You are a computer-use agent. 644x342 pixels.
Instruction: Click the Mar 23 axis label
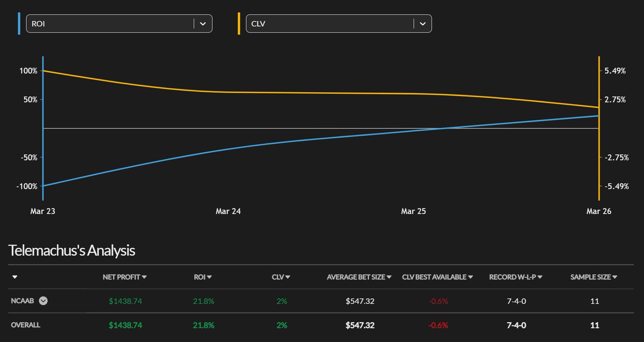[42, 212]
